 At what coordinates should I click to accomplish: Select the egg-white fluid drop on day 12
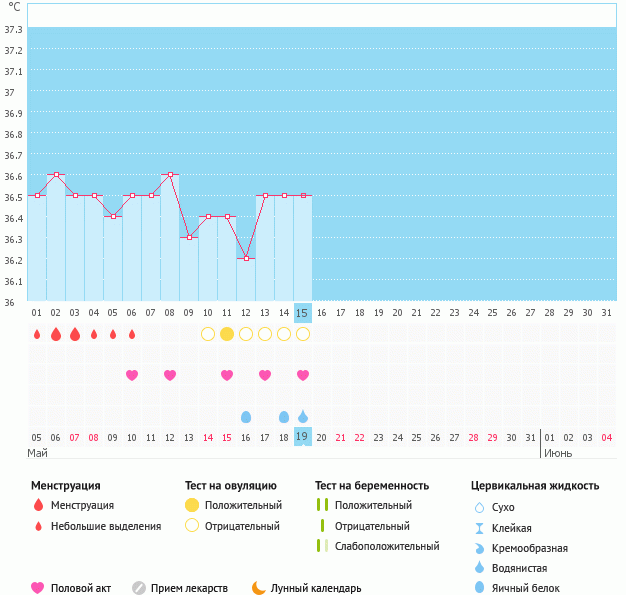pyautogui.click(x=246, y=416)
